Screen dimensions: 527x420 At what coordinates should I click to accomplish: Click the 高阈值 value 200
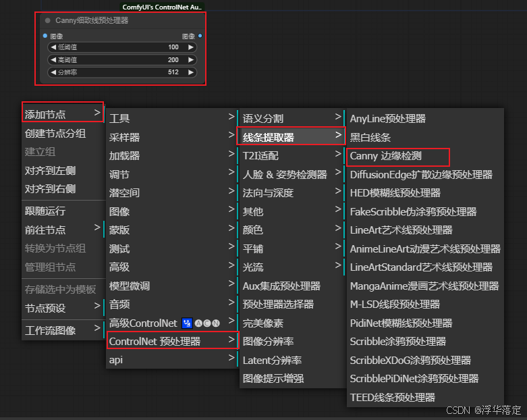173,60
